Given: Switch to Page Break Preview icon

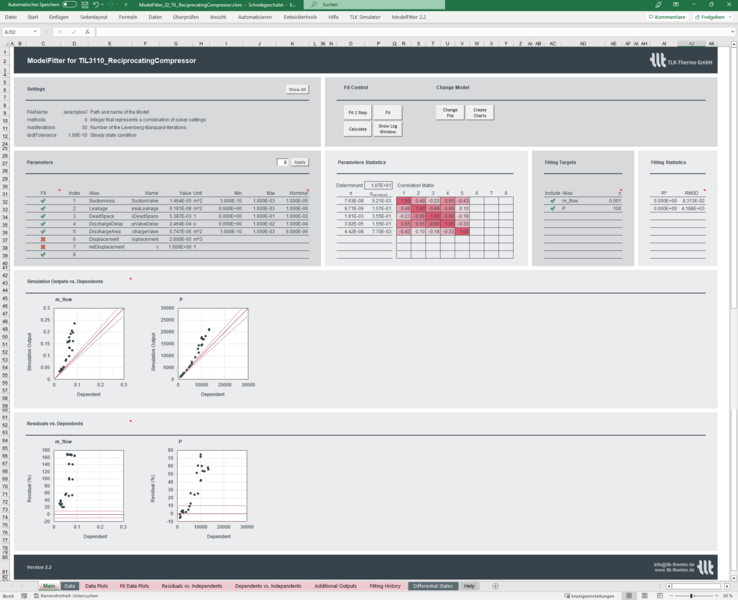Looking at the screenshot, I should click(659, 596).
